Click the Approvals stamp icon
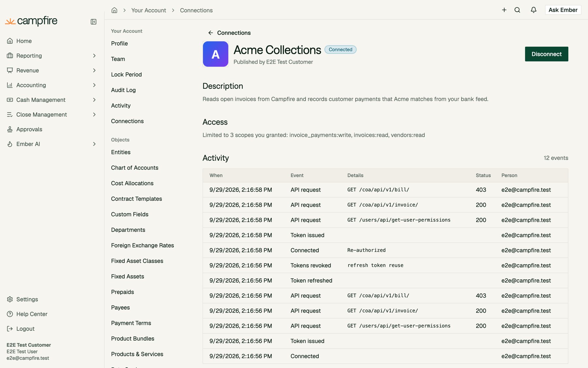Screen dimensions: 588x368 pyautogui.click(x=10, y=129)
